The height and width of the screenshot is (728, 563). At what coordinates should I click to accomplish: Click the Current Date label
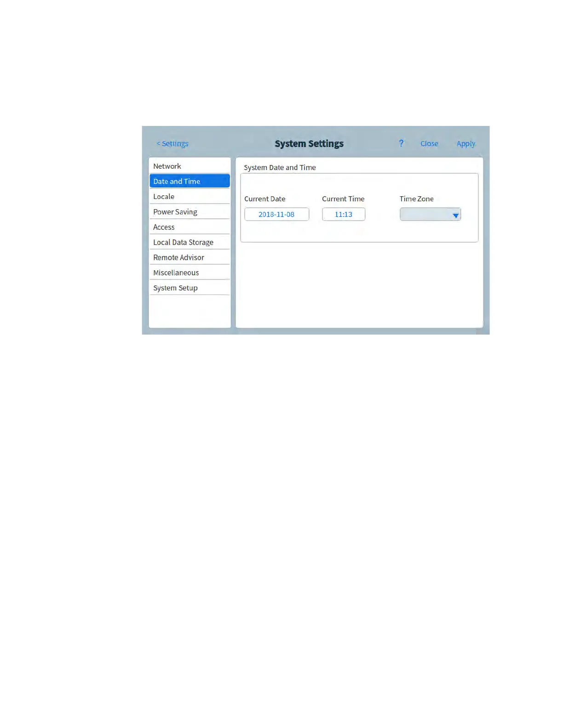[265, 199]
